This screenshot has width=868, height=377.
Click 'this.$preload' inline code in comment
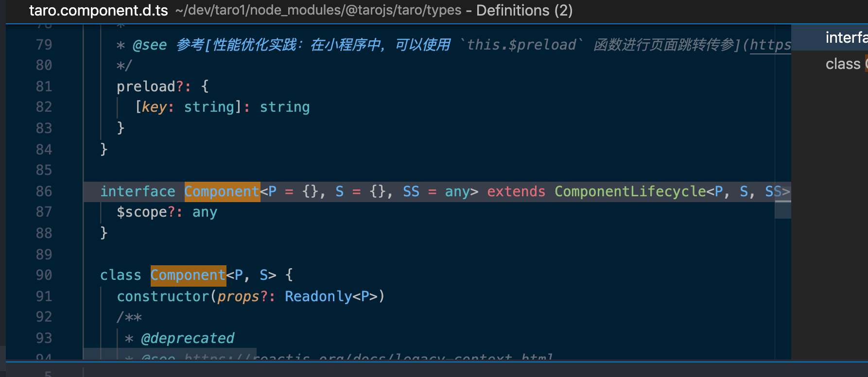(521, 45)
